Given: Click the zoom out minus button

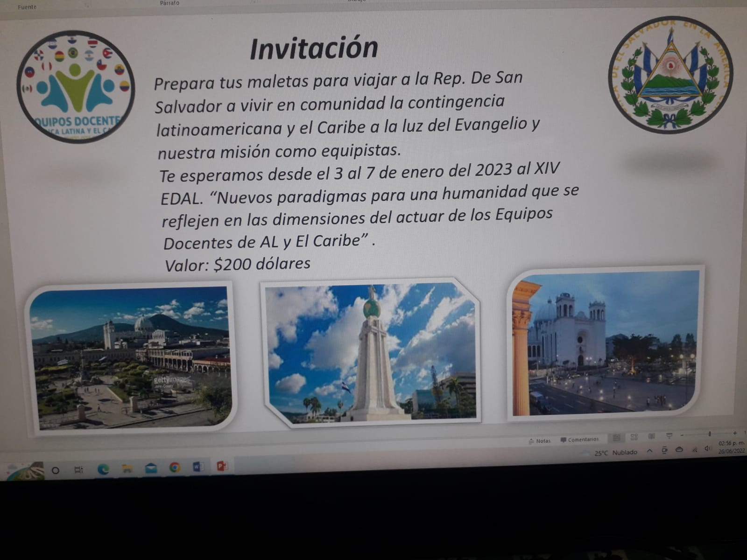Looking at the screenshot, I should click(x=682, y=435).
